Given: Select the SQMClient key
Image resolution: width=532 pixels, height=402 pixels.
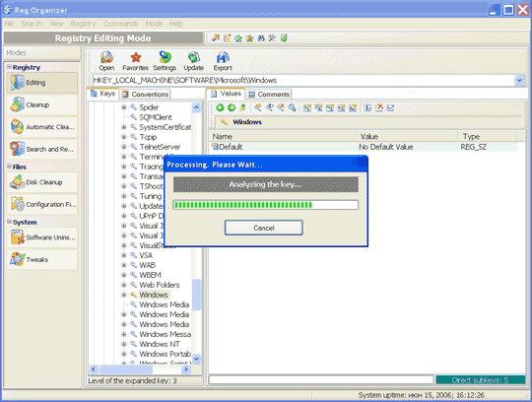Looking at the screenshot, I should pos(156,117).
